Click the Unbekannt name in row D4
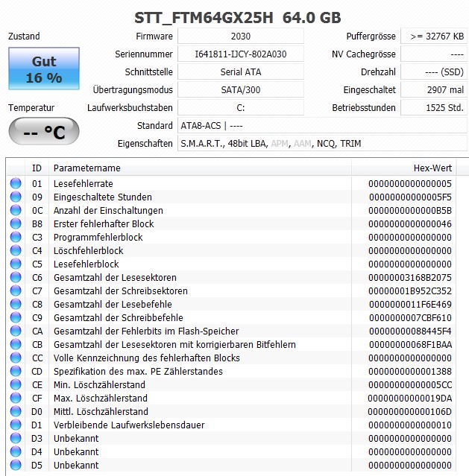Image resolution: width=469 pixels, height=476 pixels. coord(76,451)
